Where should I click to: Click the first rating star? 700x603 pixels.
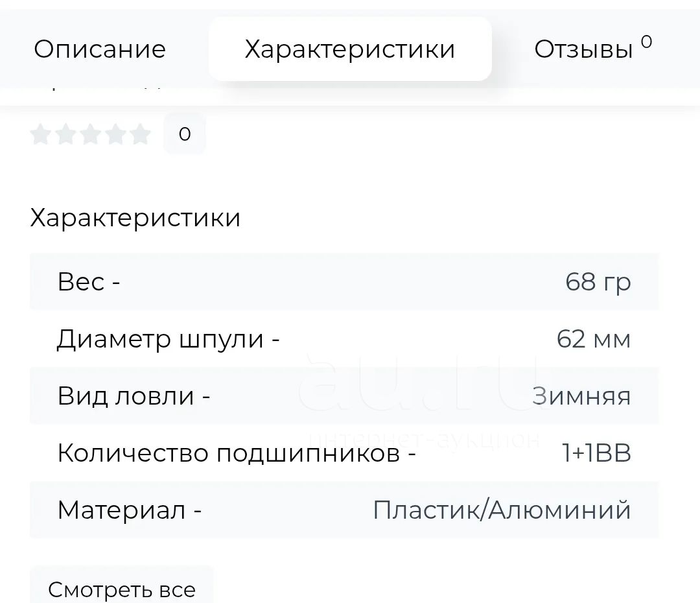click(x=41, y=134)
